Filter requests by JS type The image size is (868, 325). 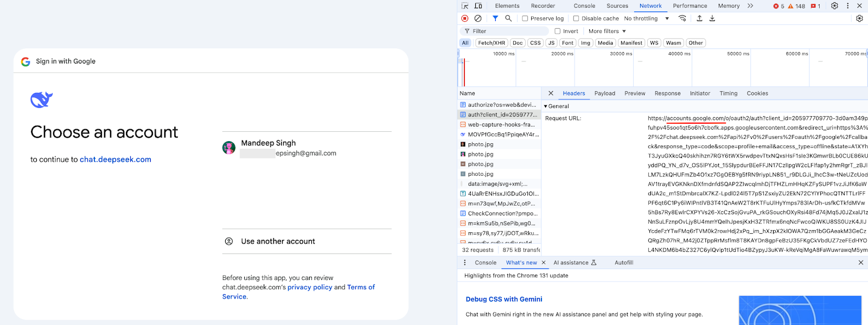tap(551, 43)
